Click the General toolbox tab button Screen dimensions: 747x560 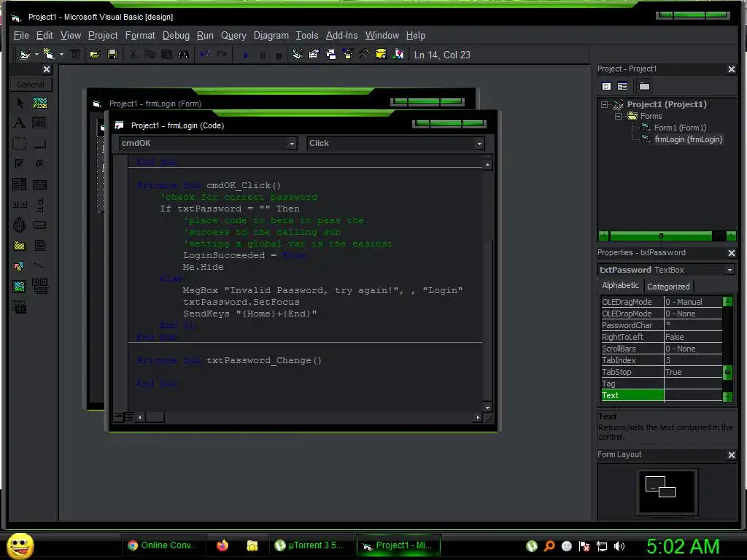(31, 85)
